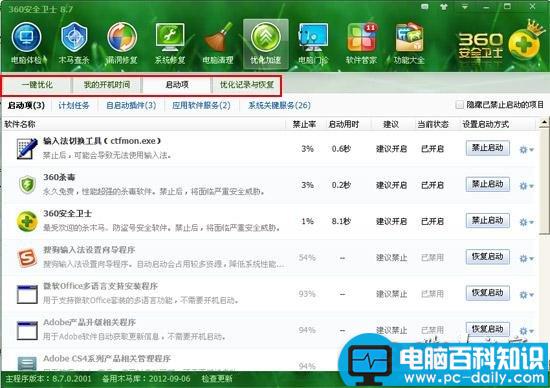The image size is (550, 388).
Task: Open 电脑门诊 computer clinic icon
Action: coord(313,43)
